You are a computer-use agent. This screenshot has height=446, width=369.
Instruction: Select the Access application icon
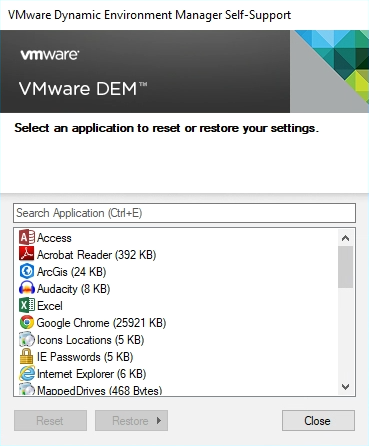pyautogui.click(x=27, y=237)
